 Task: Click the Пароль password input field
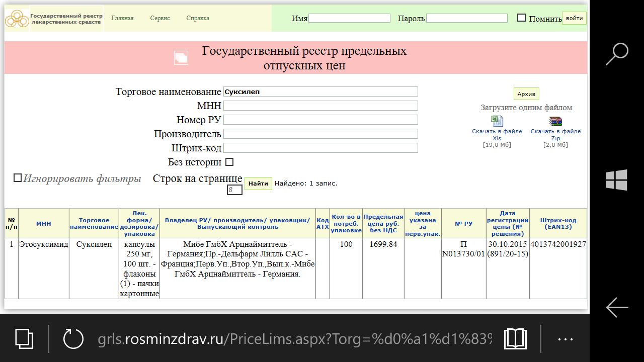click(x=467, y=18)
